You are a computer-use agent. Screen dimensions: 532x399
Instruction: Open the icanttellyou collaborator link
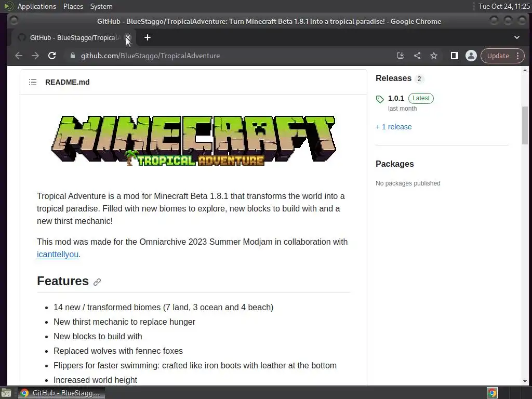(x=58, y=254)
